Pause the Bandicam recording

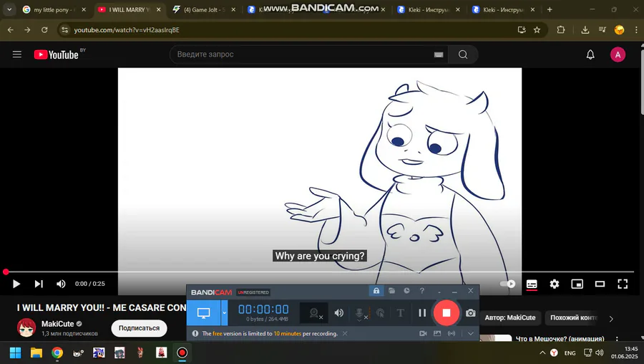(x=421, y=313)
